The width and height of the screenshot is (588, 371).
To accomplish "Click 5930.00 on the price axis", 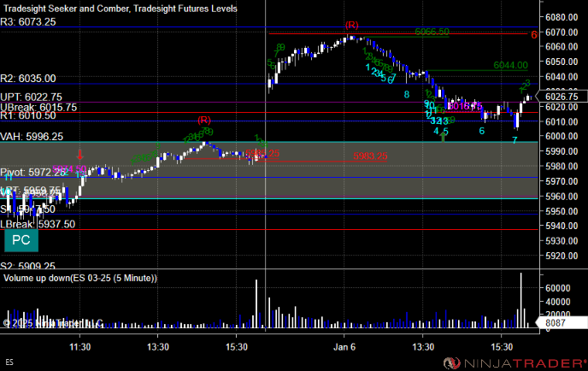I will point(562,241).
